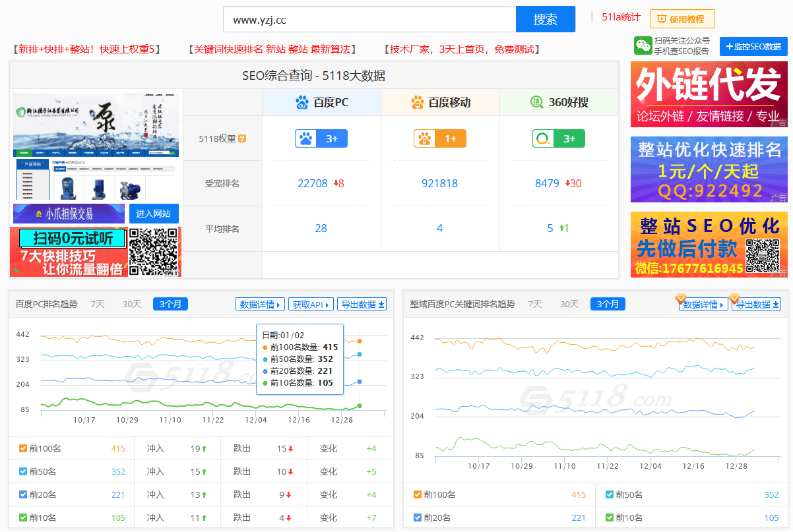Click the tutorial icon in 使用教程 button
Viewport: 793px width, 532px height.
coord(662,19)
